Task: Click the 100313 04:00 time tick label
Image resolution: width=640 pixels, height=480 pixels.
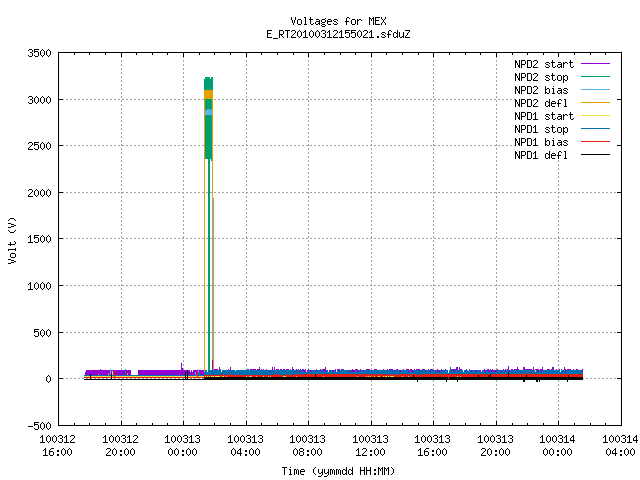Action: [245, 446]
